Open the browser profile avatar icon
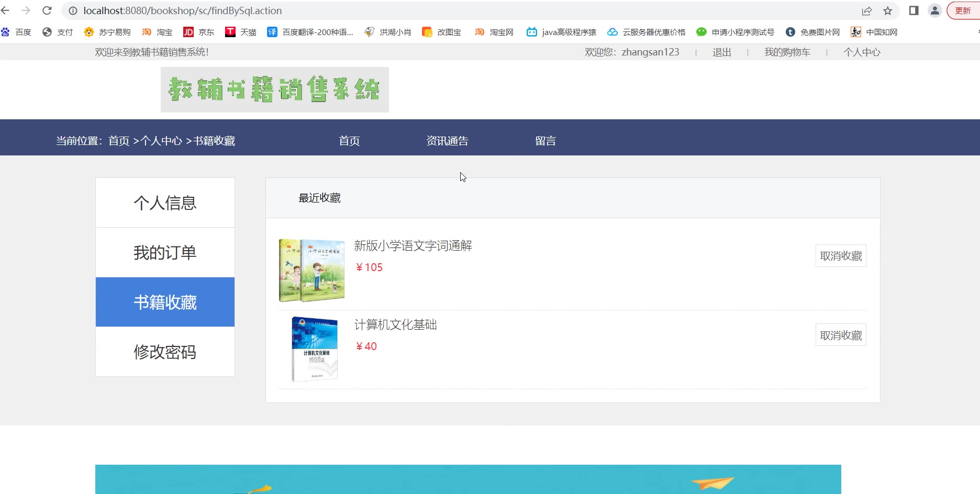This screenshot has width=980, height=494. [x=934, y=10]
